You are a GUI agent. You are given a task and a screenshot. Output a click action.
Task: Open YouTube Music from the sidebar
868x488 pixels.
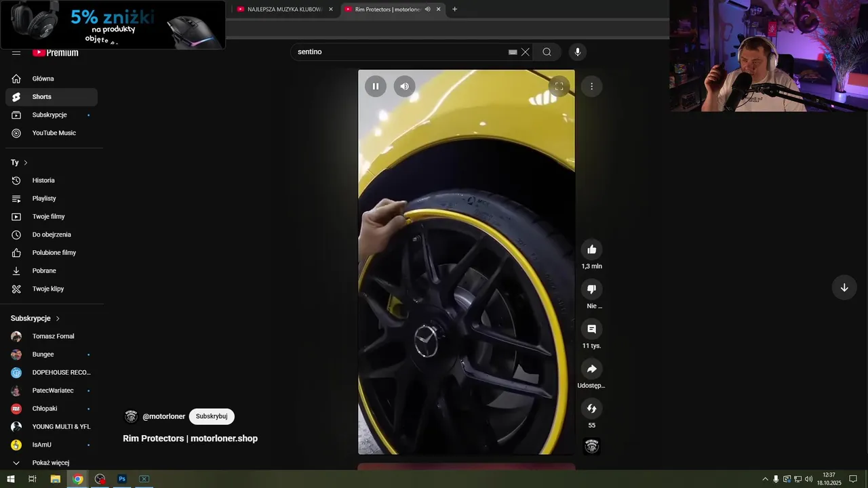(x=52, y=133)
